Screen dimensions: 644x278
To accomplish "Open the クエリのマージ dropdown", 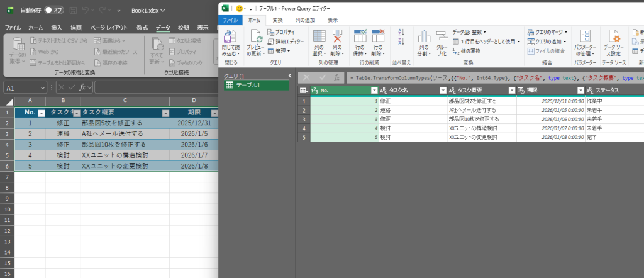I will [x=547, y=31].
